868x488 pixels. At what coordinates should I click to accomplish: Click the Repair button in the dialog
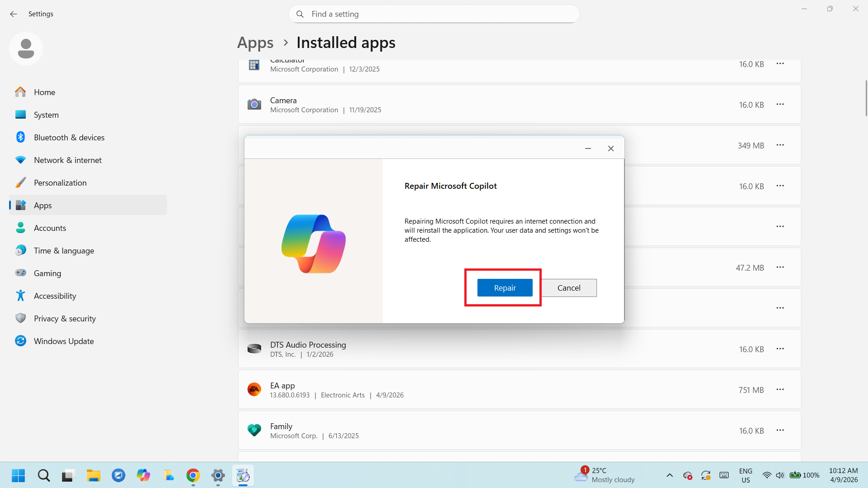pos(505,288)
